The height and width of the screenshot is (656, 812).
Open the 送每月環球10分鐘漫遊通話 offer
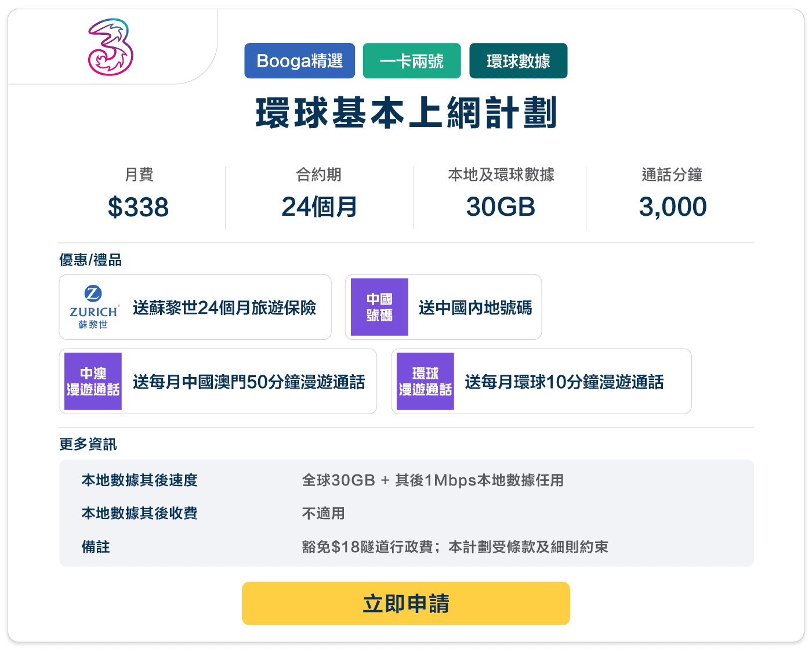[x=541, y=381]
